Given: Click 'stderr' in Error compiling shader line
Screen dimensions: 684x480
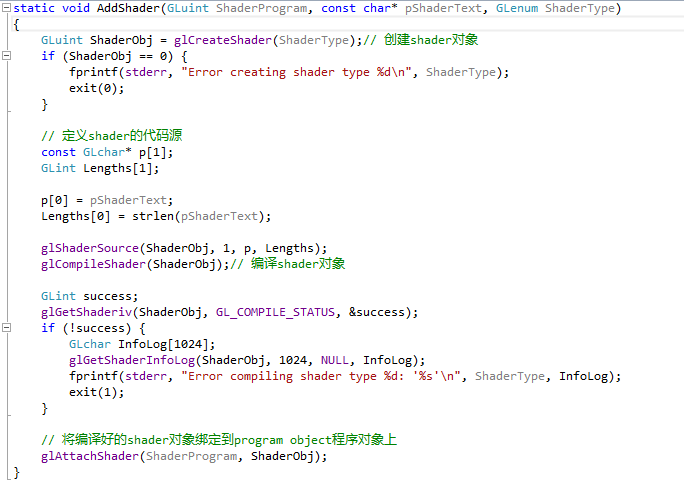Looking at the screenshot, I should (146, 376).
